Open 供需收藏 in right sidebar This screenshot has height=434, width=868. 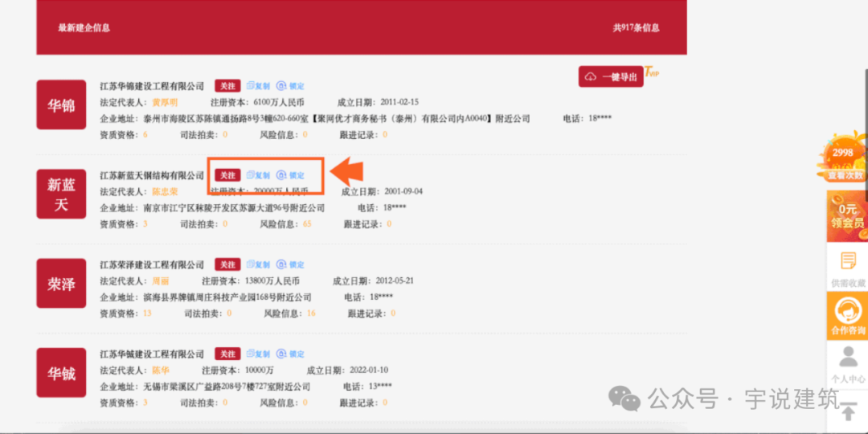pos(847,268)
